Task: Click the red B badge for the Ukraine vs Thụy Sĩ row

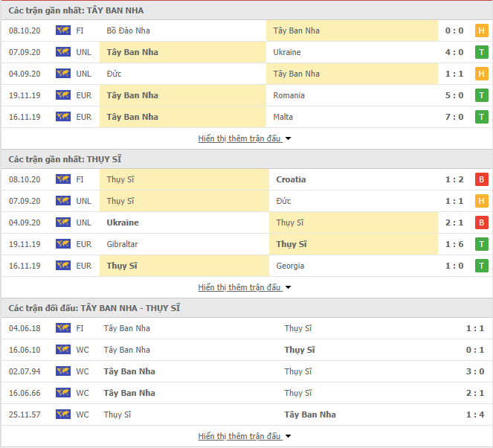Action: [x=481, y=223]
